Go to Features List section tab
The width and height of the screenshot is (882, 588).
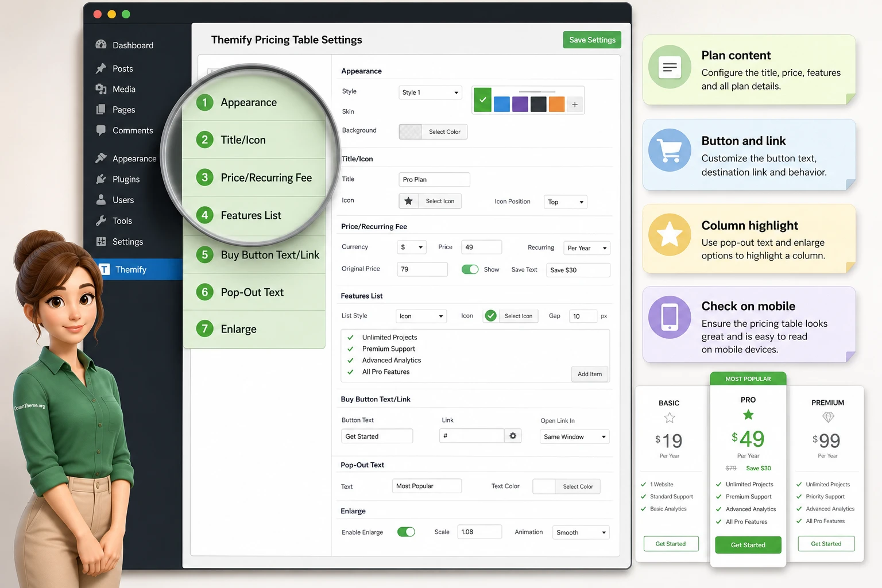coord(254,215)
